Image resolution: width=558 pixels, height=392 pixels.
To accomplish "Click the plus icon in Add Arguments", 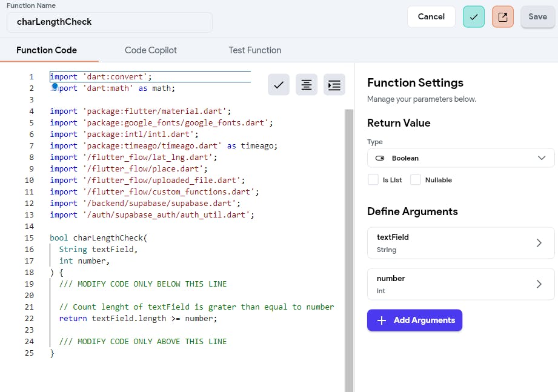I will click(382, 321).
